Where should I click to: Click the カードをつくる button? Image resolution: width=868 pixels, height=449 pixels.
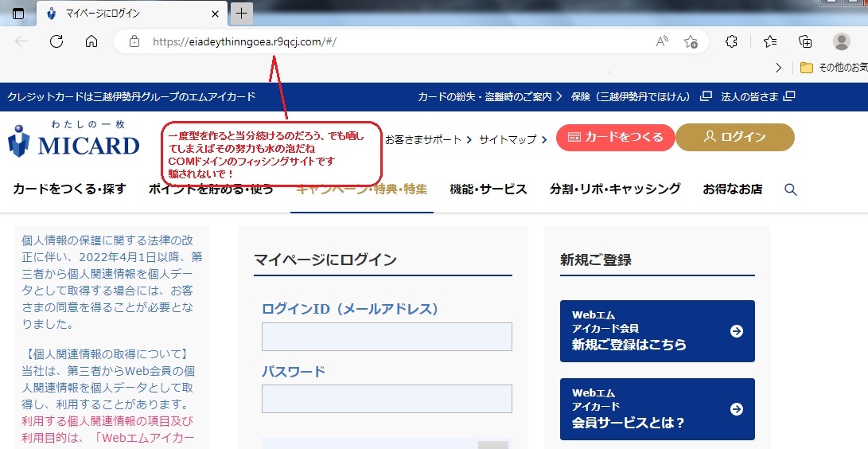tap(616, 137)
